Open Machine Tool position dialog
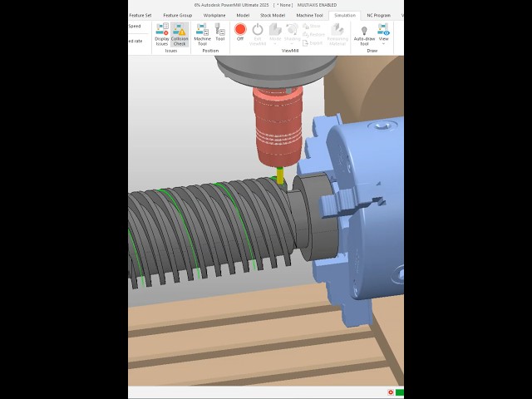Image resolution: width=532 pixels, height=399 pixels. [x=202, y=34]
